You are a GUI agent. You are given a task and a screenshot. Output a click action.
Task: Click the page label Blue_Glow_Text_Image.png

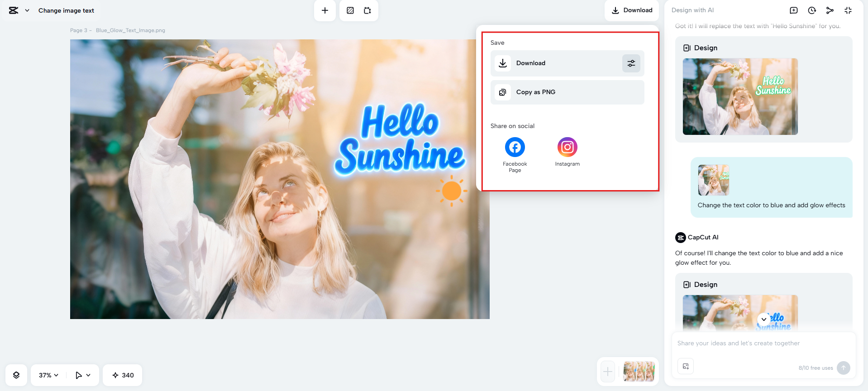(x=130, y=30)
